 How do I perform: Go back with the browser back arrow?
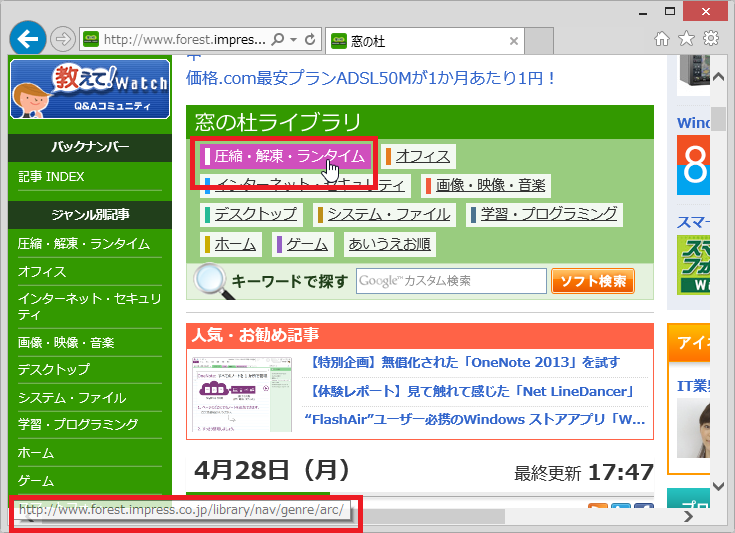[28, 39]
